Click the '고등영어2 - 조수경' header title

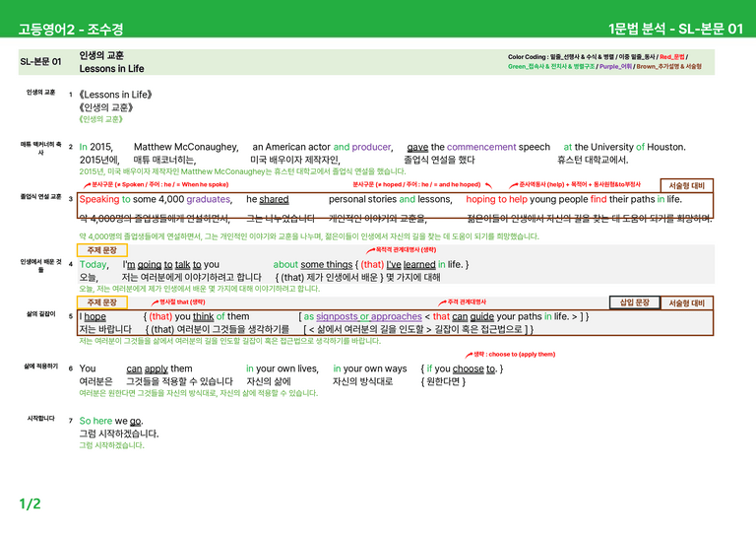coord(71,29)
